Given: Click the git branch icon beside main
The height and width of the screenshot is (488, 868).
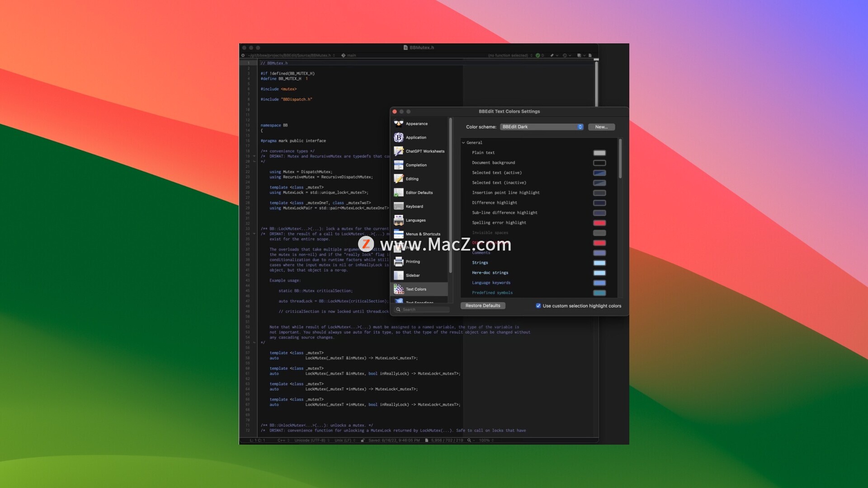Looking at the screenshot, I should tap(343, 56).
